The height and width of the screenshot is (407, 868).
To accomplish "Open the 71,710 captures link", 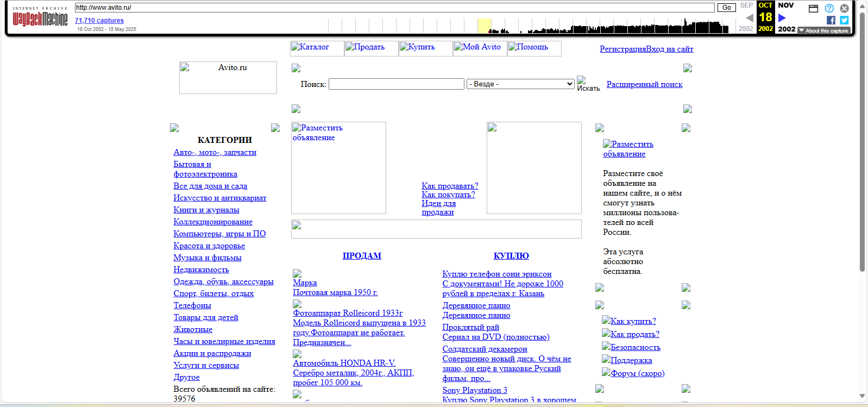I will 99,21.
